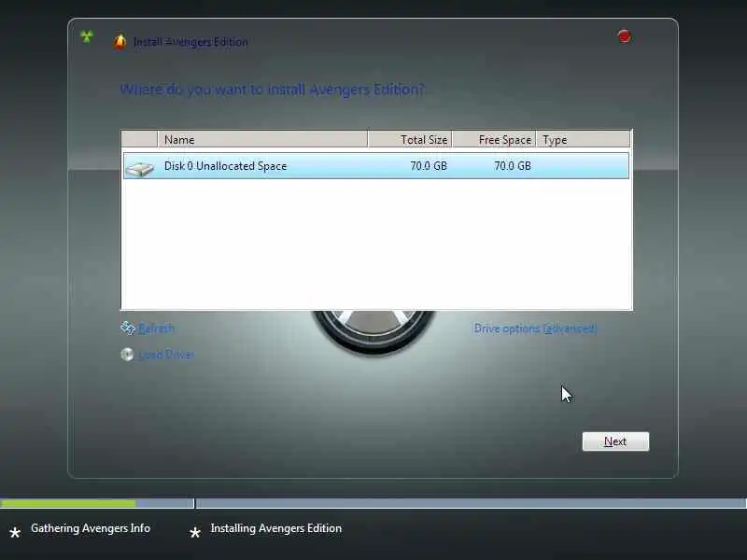Image resolution: width=747 pixels, height=560 pixels.
Task: Click the star icon beside Gathering Avengers Info
Action: point(15,532)
